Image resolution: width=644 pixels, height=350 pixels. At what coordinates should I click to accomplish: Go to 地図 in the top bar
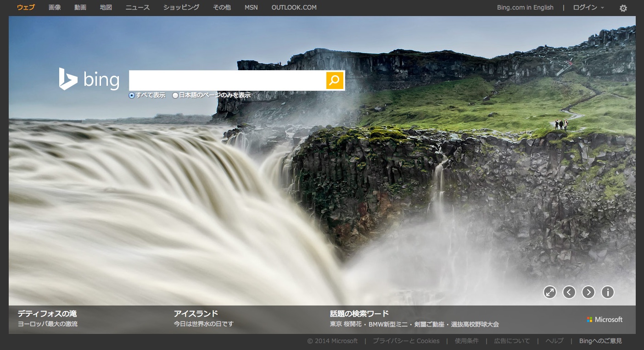[106, 7]
